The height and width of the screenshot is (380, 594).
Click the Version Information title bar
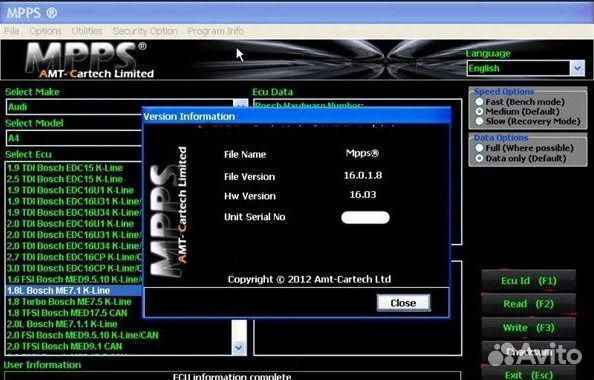click(x=297, y=116)
